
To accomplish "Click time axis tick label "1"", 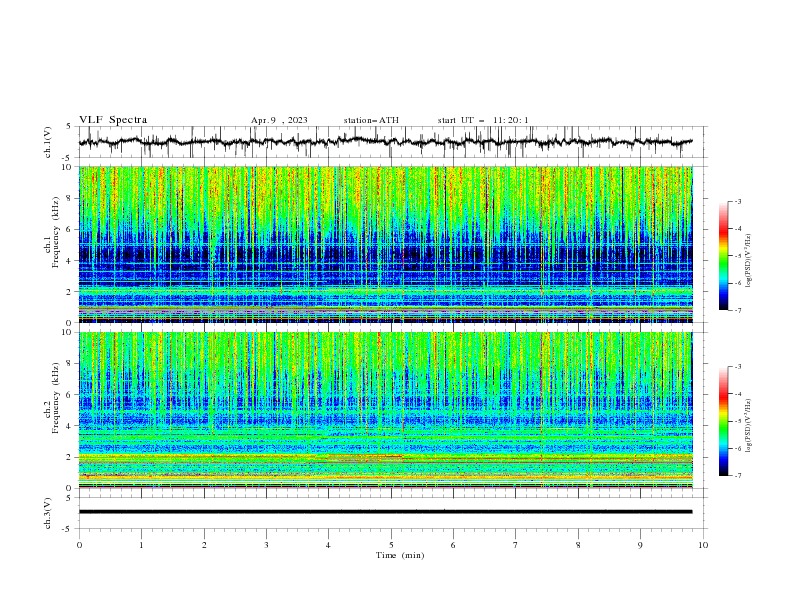I will click(x=141, y=545).
